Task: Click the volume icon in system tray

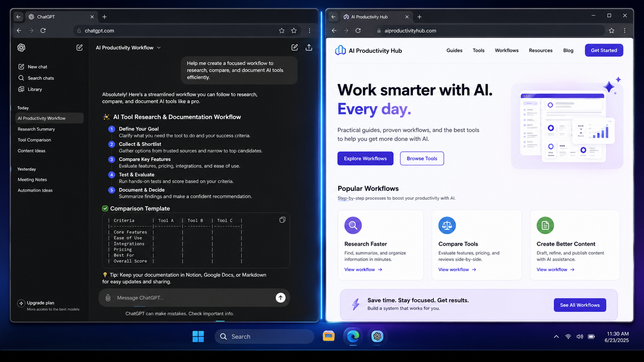Action: pyautogui.click(x=580, y=337)
